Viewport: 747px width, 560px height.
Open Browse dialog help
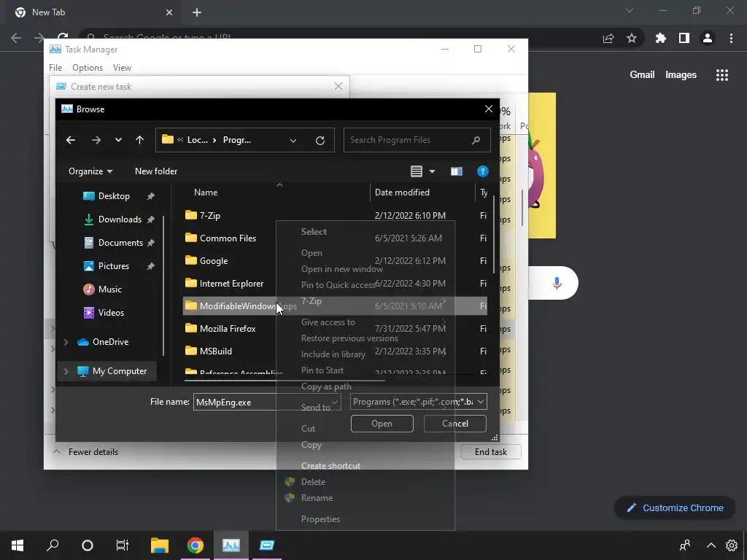click(x=483, y=171)
